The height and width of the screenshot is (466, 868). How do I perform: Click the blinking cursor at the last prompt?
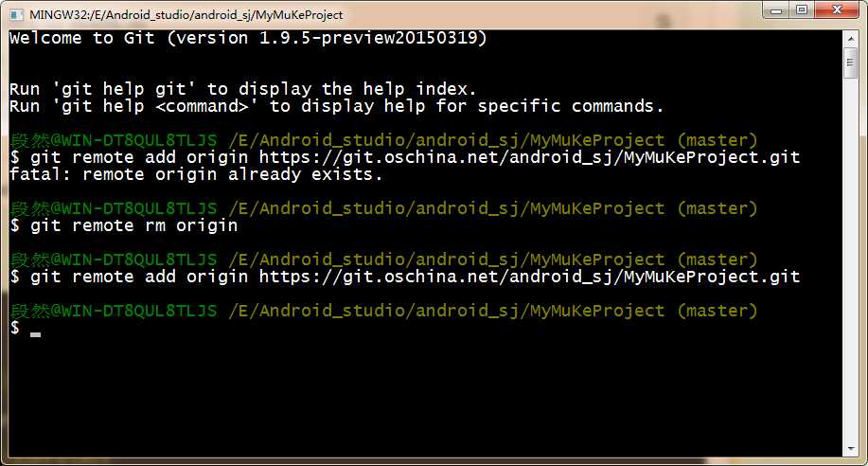click(x=36, y=332)
